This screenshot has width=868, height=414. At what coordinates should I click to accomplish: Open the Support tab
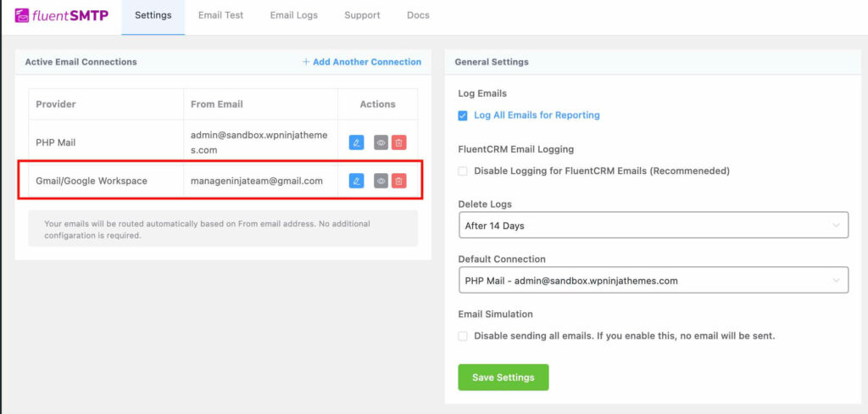tap(362, 15)
